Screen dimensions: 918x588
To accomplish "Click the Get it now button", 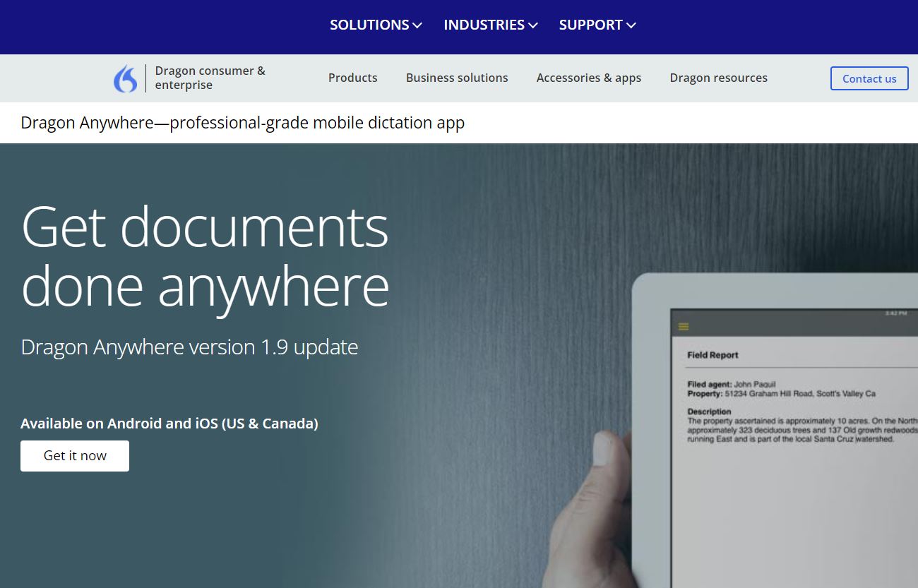I will point(75,456).
